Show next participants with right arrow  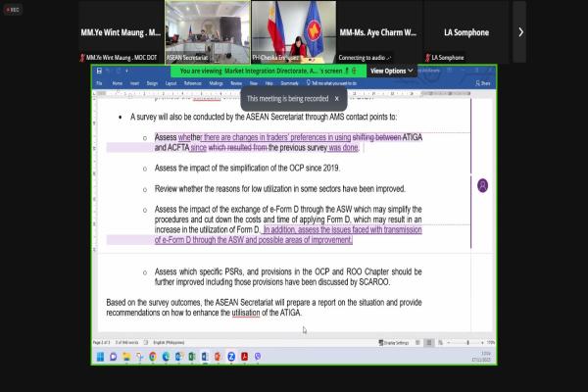520,32
